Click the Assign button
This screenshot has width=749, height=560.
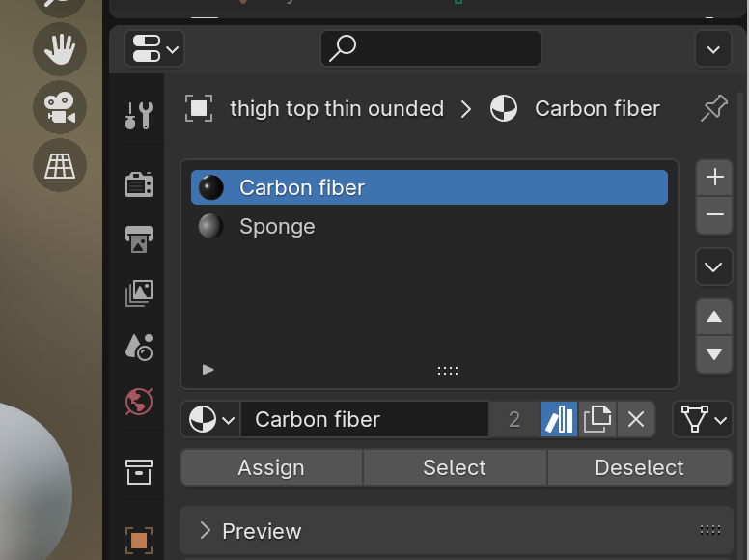(271, 467)
